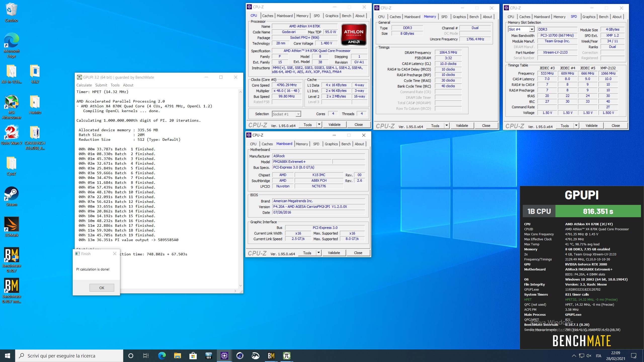Click the GPUPI pi taskbar icon
This screenshot has width=644, height=362.
click(x=287, y=356)
